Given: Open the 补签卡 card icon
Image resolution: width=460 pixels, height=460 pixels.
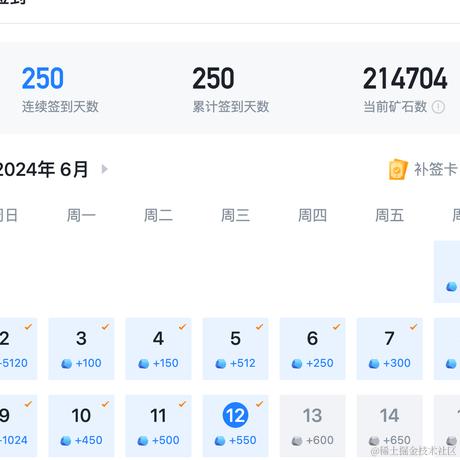Looking at the screenshot, I should coord(398,169).
